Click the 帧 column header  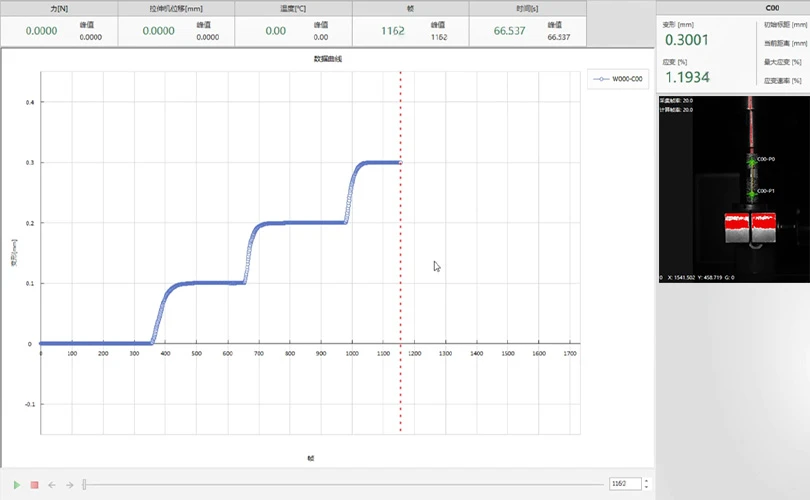(410, 8)
